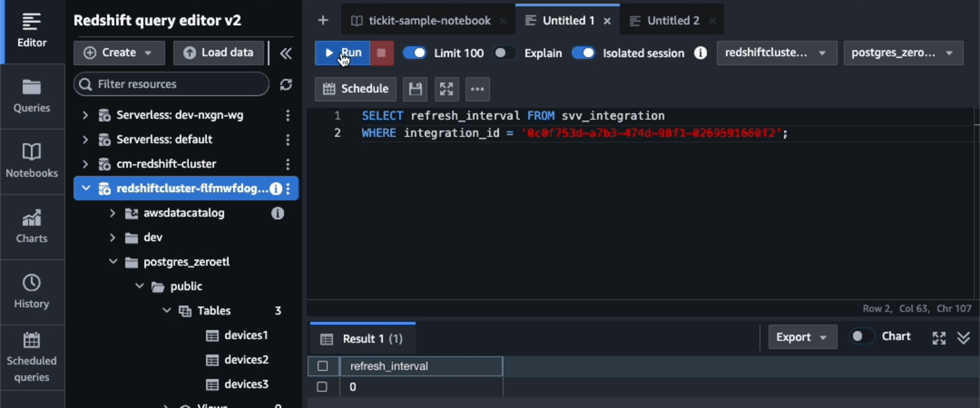The image size is (980, 408).
Task: Close the tickit-sample-notebook tab
Action: (503, 21)
